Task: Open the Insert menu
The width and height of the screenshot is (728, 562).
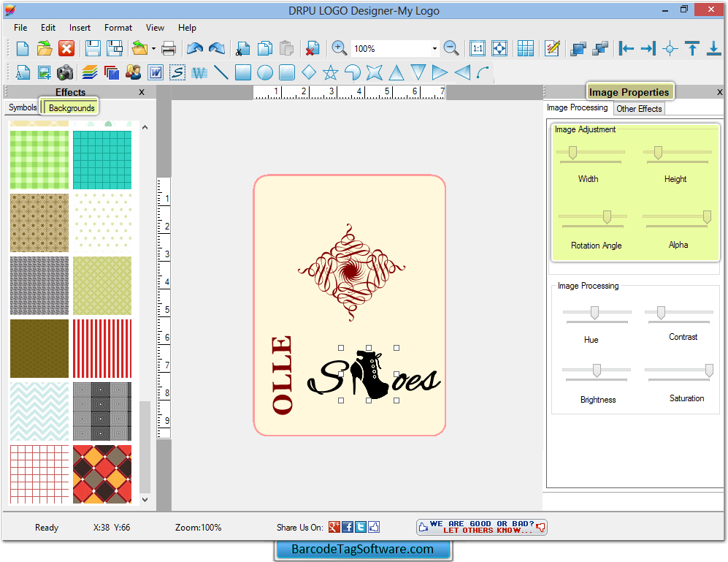Action: click(80, 28)
